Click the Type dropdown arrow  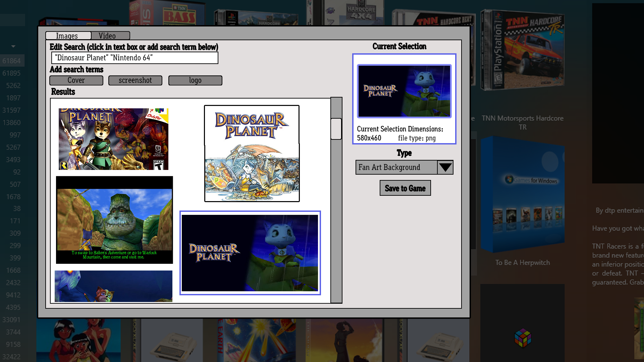(x=445, y=167)
